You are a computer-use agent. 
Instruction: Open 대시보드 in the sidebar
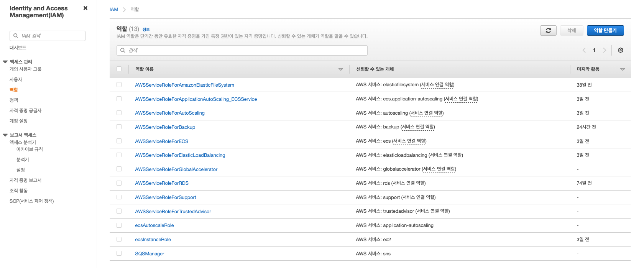tap(18, 48)
